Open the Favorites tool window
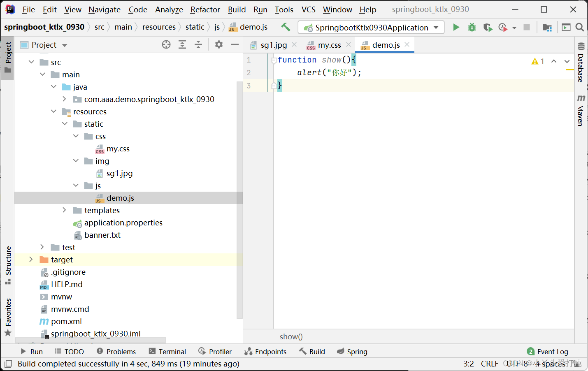The image size is (588, 371). (x=8, y=317)
